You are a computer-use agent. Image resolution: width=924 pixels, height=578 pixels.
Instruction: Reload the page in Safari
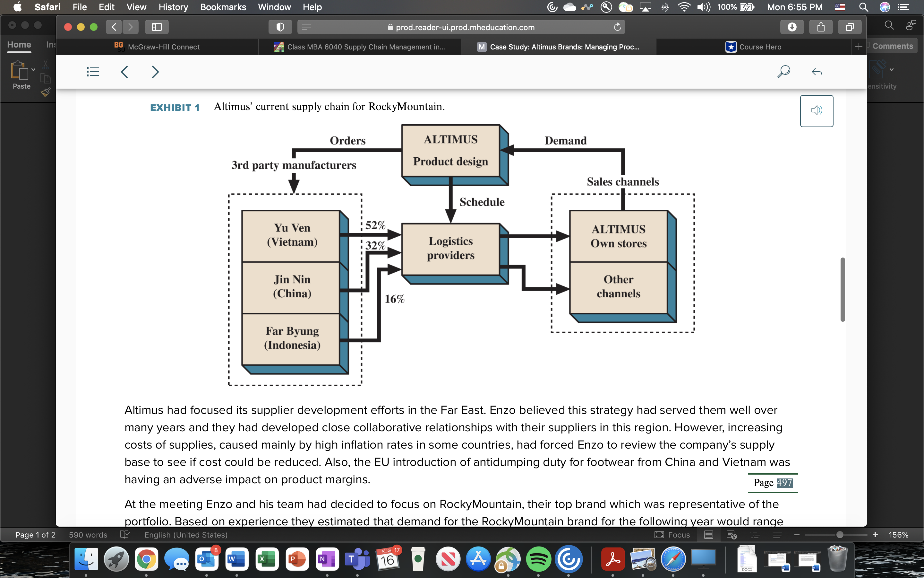click(x=617, y=27)
